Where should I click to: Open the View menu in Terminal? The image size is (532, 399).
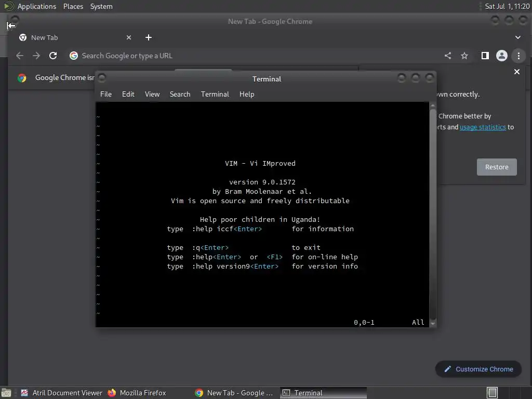152,95
